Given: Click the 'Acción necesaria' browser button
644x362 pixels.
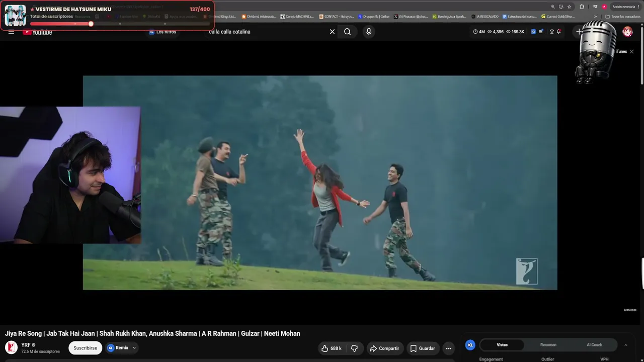Looking at the screenshot, I should 623,7.
